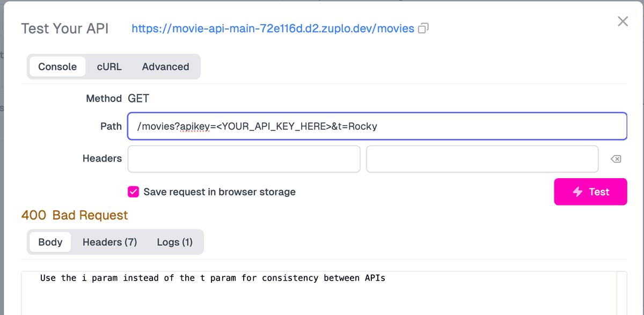
Task: Click the response body error message text
Action: (213, 278)
